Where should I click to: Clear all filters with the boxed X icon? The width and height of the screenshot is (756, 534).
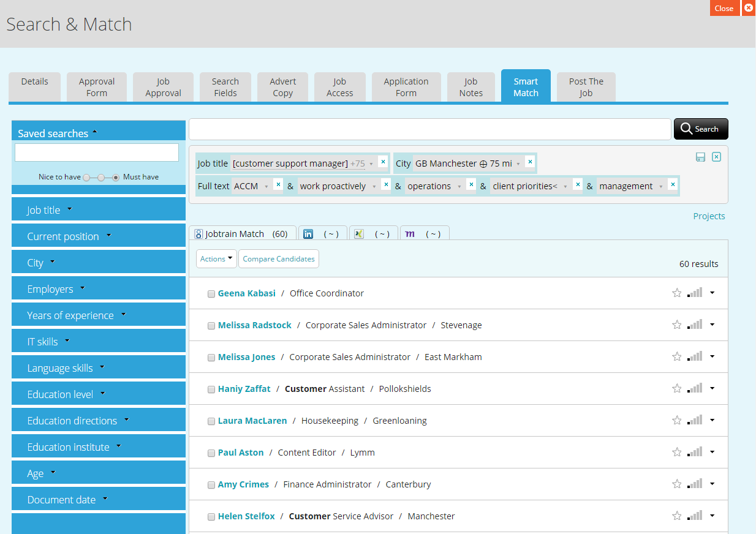[716, 157]
